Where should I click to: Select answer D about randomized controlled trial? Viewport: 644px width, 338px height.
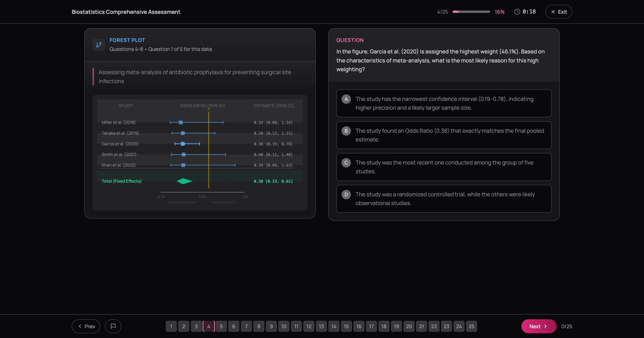[444, 199]
